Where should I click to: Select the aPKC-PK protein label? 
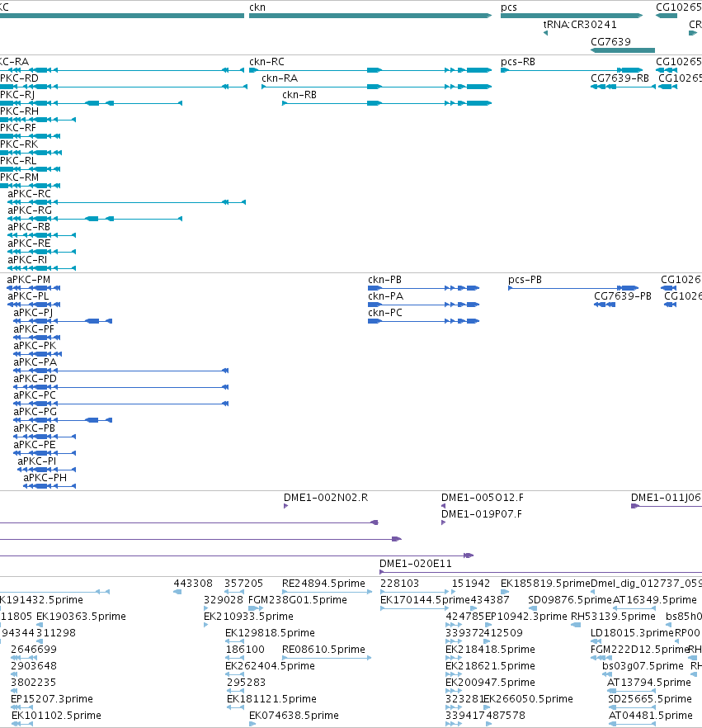(35, 346)
